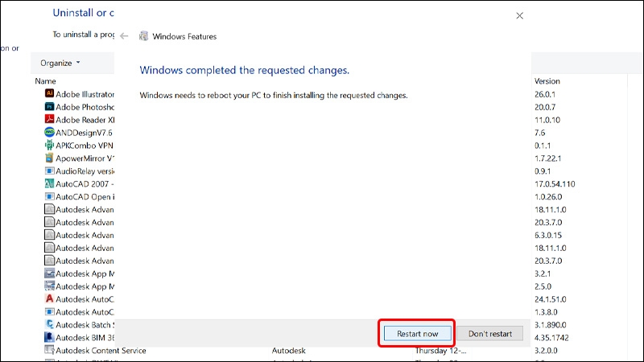This screenshot has width=644, height=362.
Task: Click version 17.0.54.110 cell
Action: 555,184
